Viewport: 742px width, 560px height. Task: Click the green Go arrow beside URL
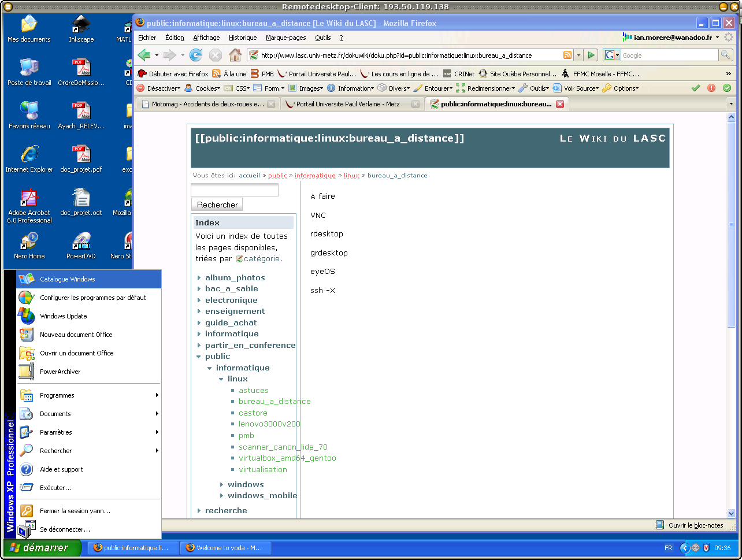coord(591,55)
